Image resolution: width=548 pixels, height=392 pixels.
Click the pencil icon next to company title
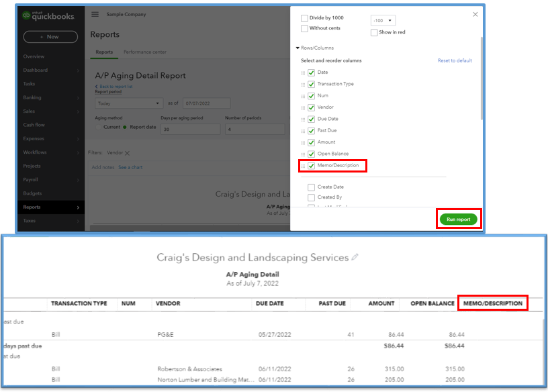(355, 257)
